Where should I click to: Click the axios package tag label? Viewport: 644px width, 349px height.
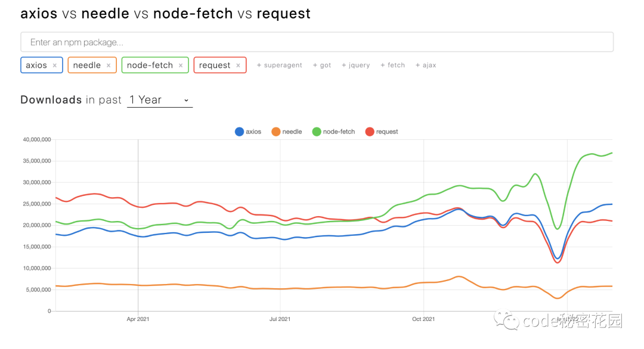36,66
